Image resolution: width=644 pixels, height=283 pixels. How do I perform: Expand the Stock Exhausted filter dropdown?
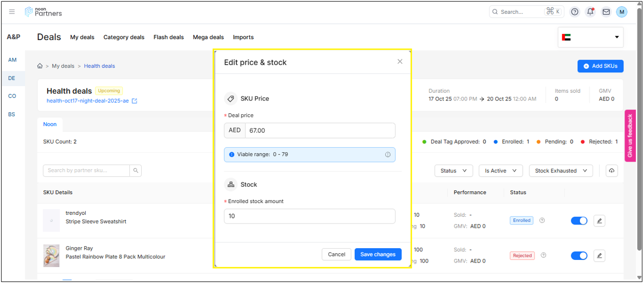click(x=561, y=171)
